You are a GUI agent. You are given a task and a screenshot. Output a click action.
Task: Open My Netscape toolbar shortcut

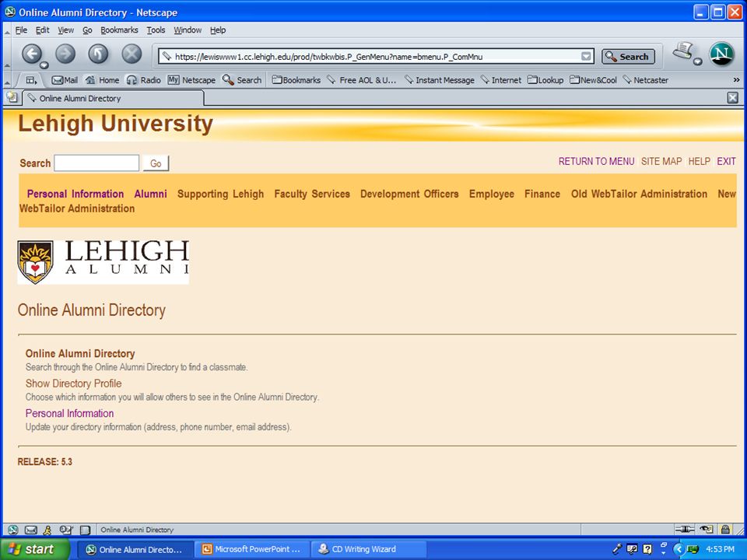point(191,80)
